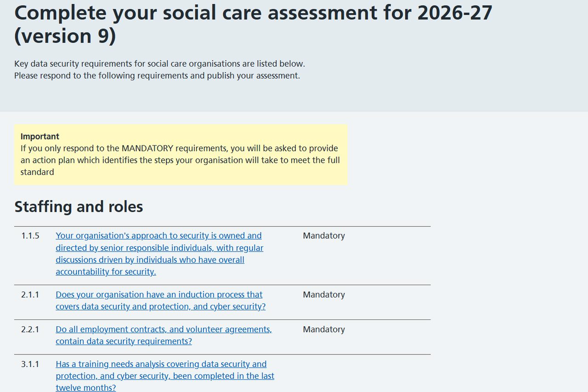Click the Staffing and roles heading
The height and width of the screenshot is (392, 588).
(79, 207)
